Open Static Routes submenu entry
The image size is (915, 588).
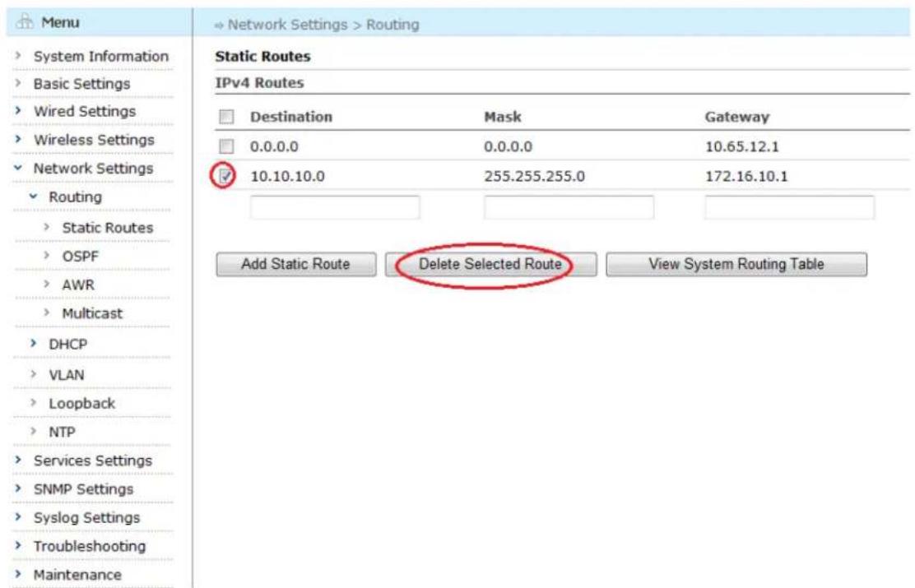108,228
